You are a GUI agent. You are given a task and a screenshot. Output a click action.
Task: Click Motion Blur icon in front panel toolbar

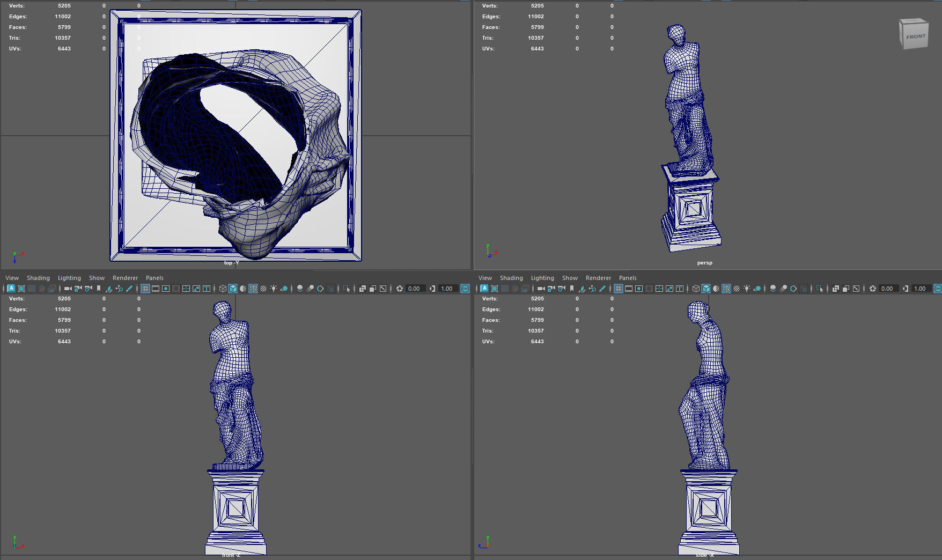pyautogui.click(x=310, y=289)
